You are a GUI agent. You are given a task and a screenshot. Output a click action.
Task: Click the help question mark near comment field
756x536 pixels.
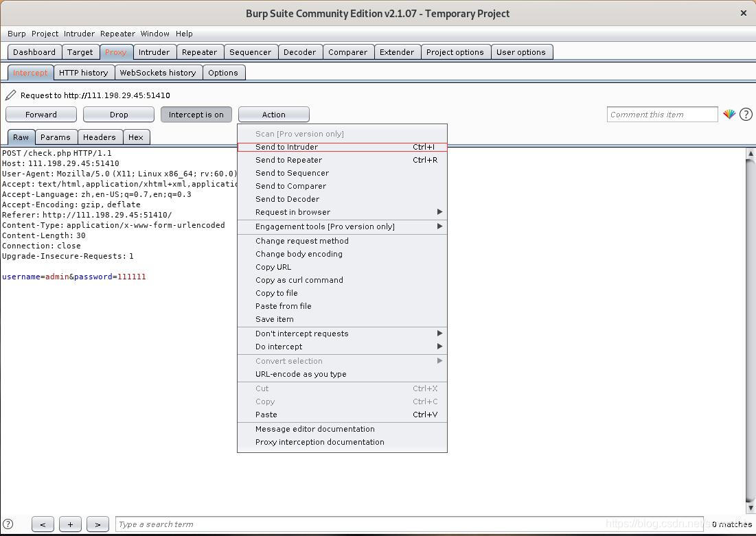click(746, 114)
